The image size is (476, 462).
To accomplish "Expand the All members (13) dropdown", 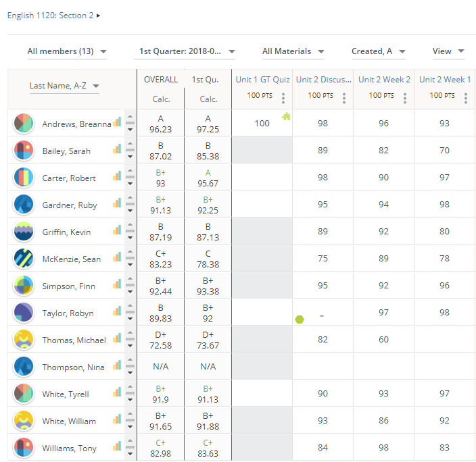I will (66, 51).
